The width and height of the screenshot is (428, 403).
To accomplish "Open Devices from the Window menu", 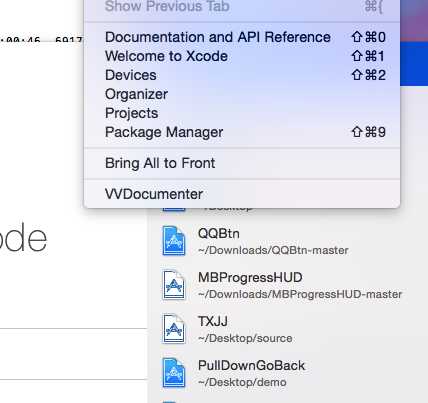I will point(242,75).
